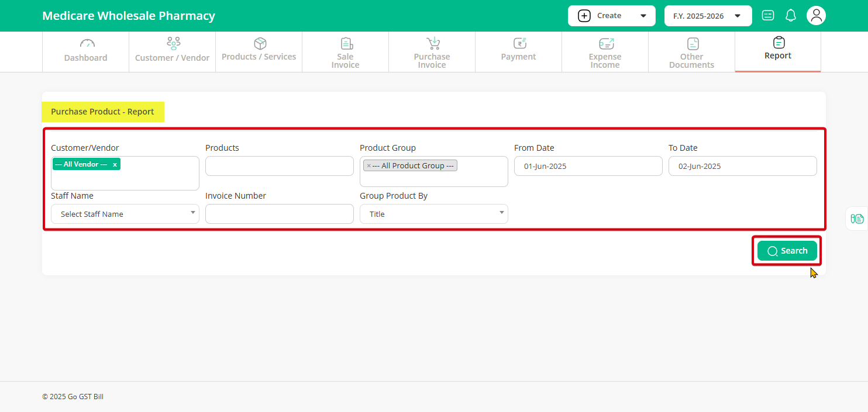The image size is (868, 412).
Task: Expand the Select Staff Name dropdown
Action: click(x=125, y=214)
